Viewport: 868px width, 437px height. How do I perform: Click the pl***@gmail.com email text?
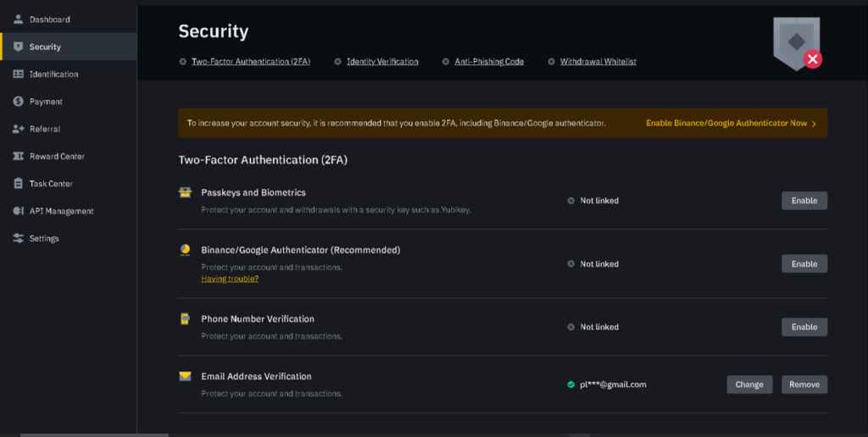pos(613,384)
